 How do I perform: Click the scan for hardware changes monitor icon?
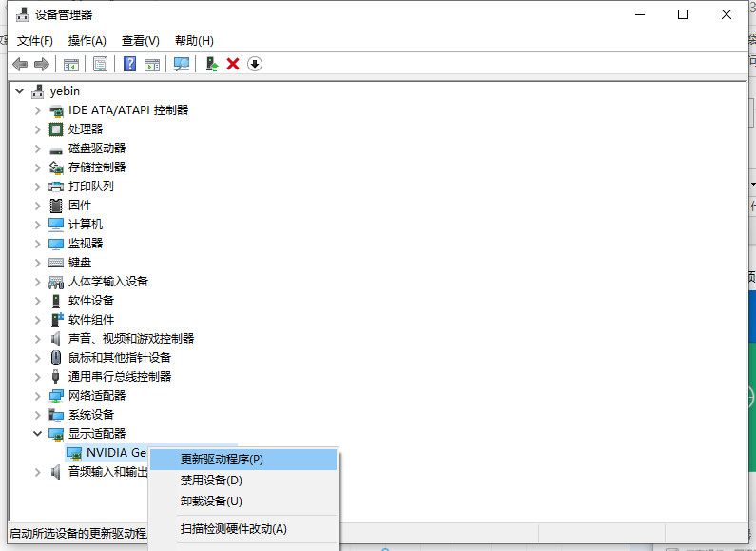(182, 64)
